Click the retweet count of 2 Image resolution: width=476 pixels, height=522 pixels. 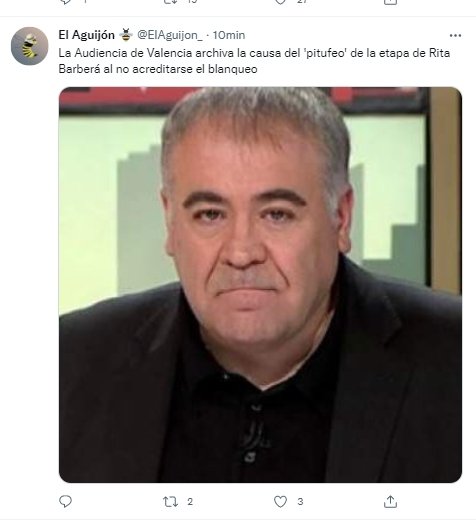pos(190,501)
